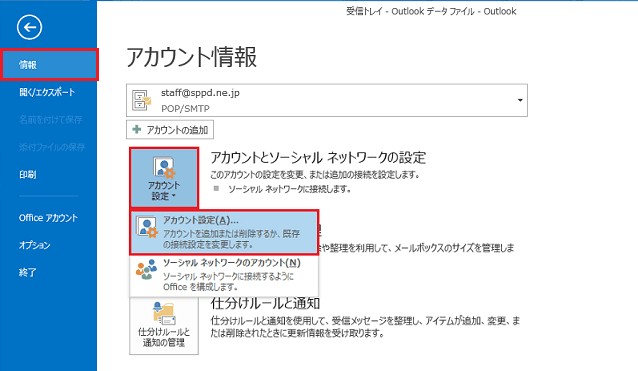Choose アカウント設定(A)... from the dropdown menu
Screen dimensions: 638x371
coord(224,232)
